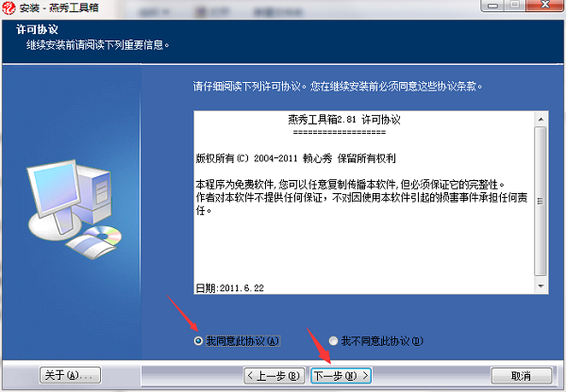
Task: Click the maximize window button
Action: (x=515, y=5)
